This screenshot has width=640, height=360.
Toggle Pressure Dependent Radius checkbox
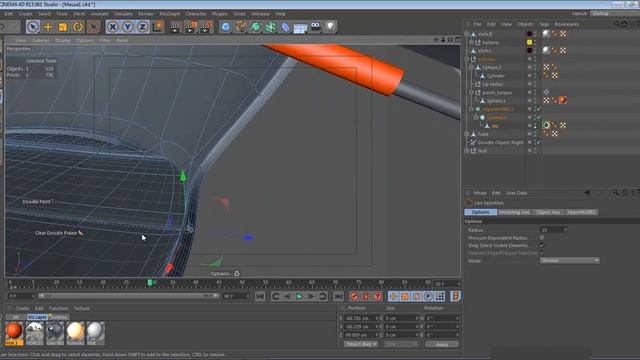pos(542,238)
